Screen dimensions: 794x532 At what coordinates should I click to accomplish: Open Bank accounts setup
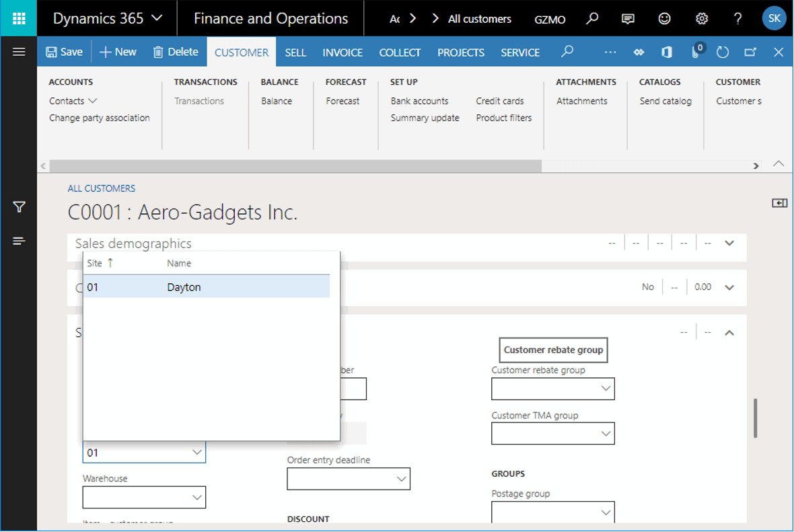click(419, 101)
